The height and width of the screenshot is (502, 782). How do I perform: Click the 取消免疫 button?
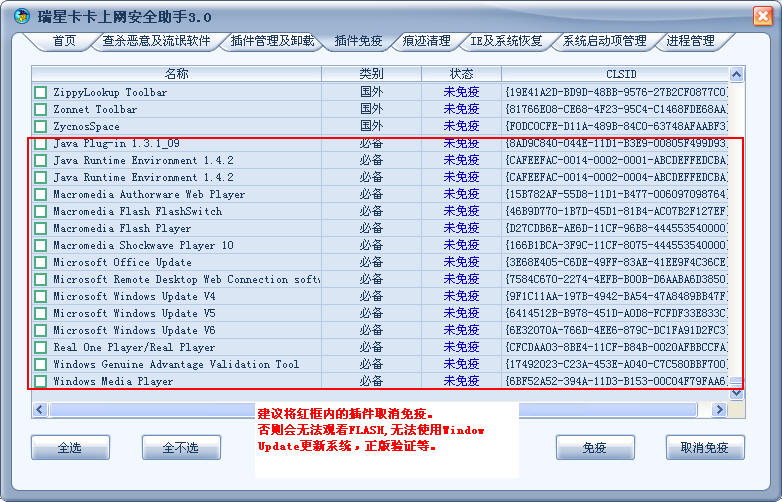(705, 447)
